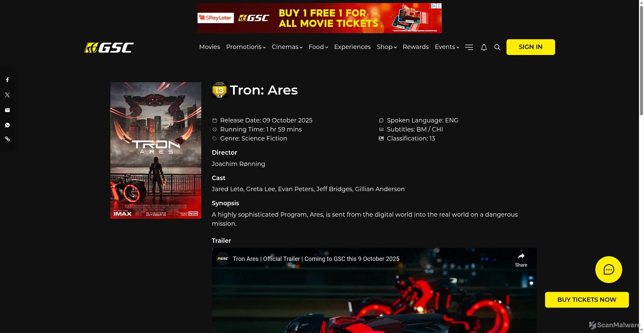Expand the Events dropdown
Image resolution: width=644 pixels, height=333 pixels.
[447, 47]
